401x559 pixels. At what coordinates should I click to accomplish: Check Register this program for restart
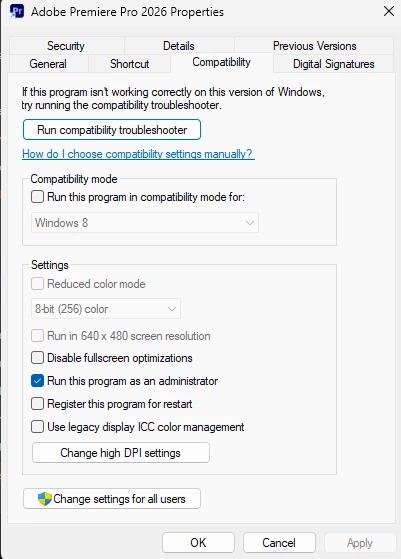(x=37, y=404)
